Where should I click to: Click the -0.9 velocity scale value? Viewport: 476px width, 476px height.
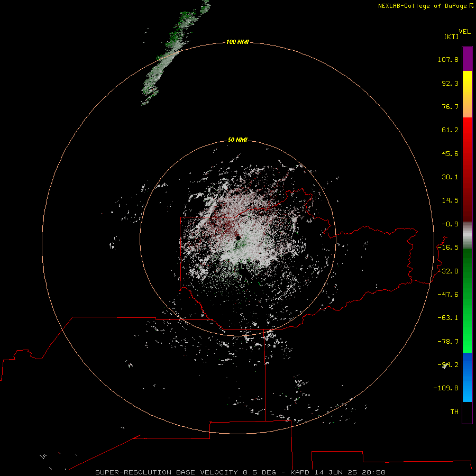point(450,224)
